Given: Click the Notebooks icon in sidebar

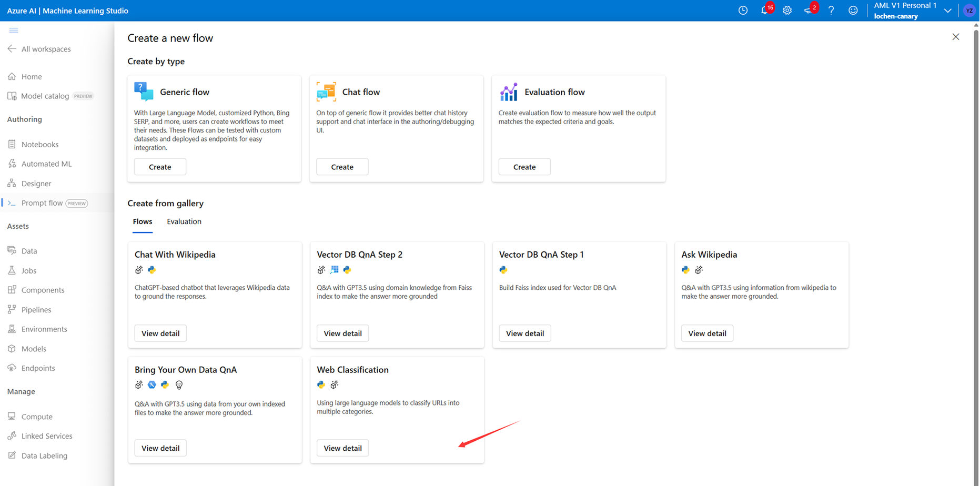Looking at the screenshot, I should [x=12, y=144].
